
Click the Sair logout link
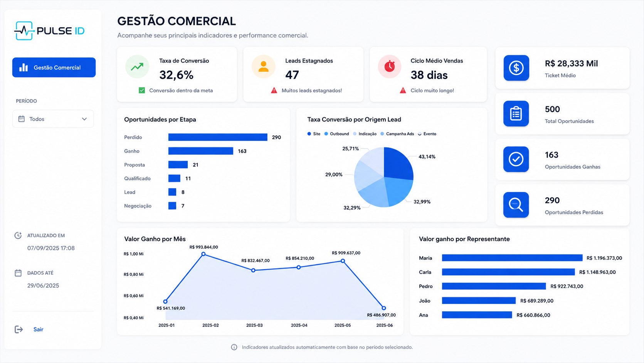(x=38, y=329)
